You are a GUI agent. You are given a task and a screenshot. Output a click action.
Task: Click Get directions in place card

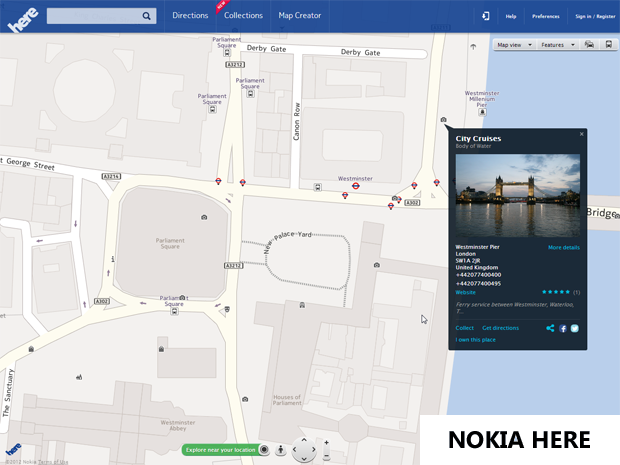[500, 328]
